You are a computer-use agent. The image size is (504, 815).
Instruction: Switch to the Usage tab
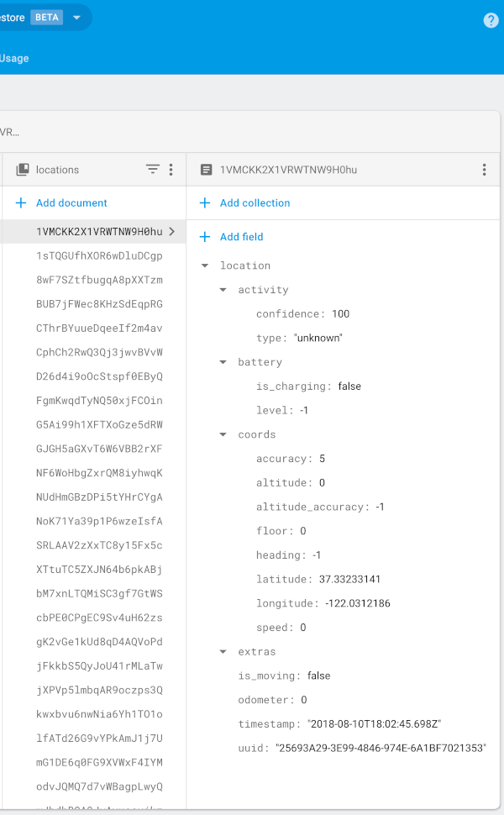click(14, 58)
